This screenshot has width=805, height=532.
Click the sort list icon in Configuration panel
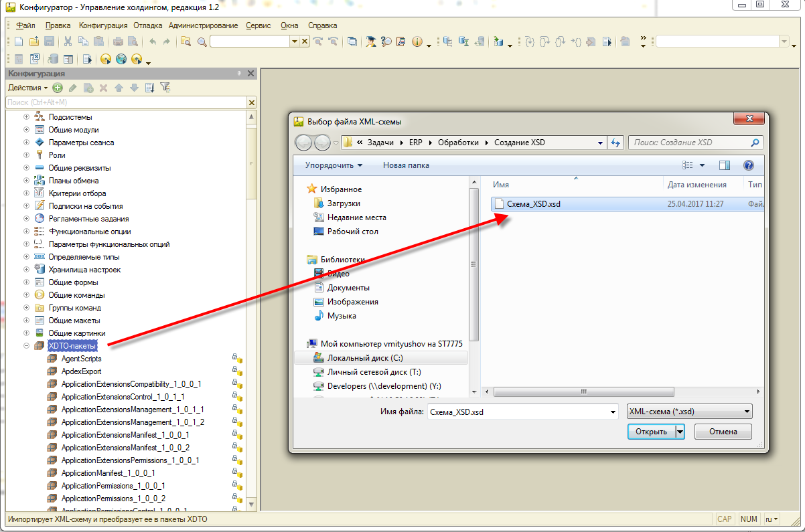pos(150,88)
